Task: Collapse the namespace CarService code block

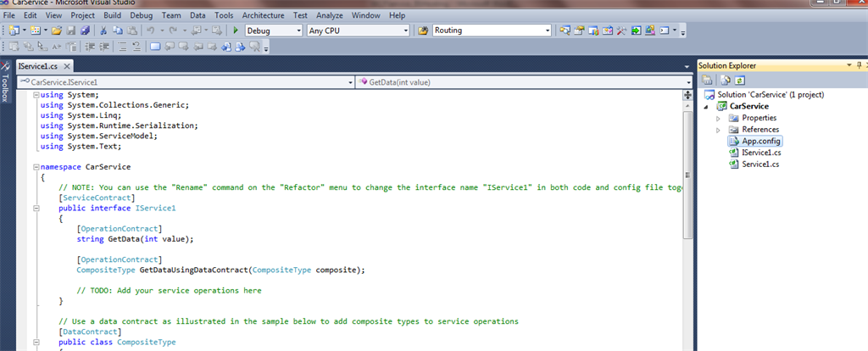Action: tap(36, 167)
